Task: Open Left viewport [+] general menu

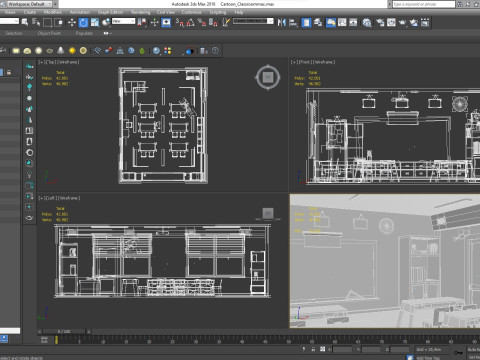Action: pyautogui.click(x=42, y=198)
